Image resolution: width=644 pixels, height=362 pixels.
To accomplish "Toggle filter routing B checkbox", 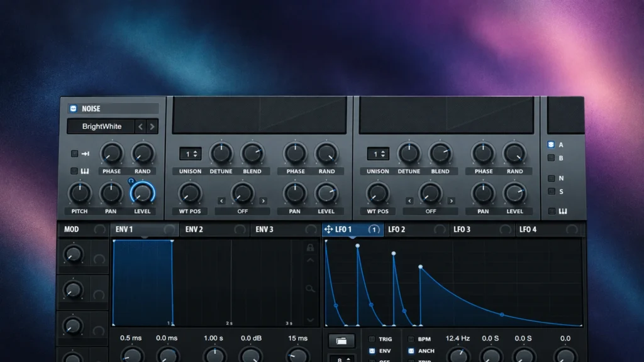I will (551, 158).
